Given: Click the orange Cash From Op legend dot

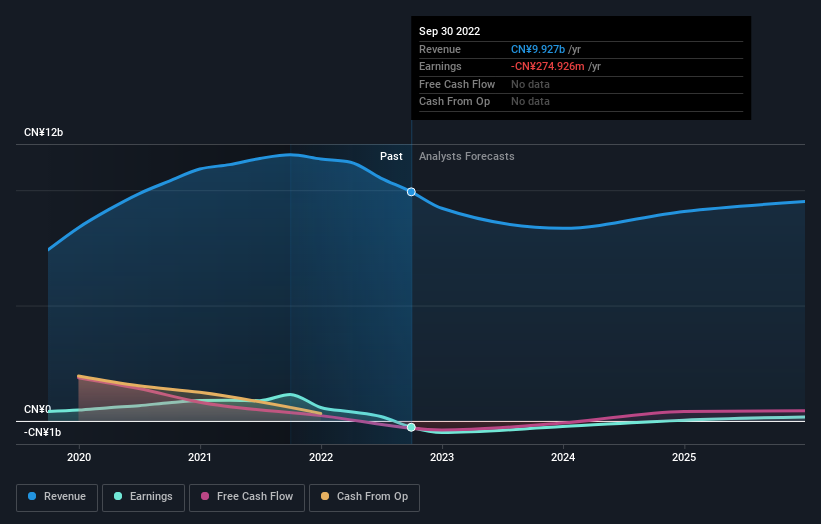Looking at the screenshot, I should (325, 496).
